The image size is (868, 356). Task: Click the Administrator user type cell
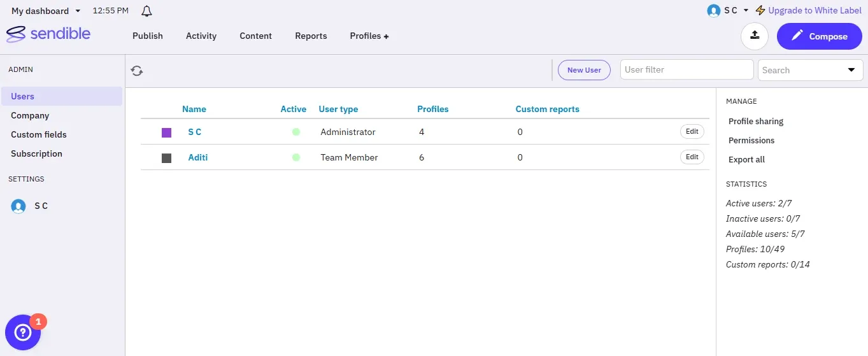click(x=348, y=132)
